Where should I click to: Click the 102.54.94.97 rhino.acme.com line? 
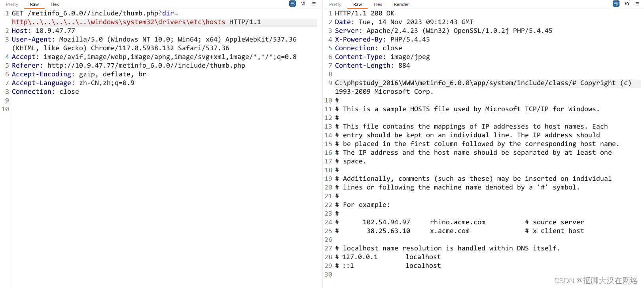(x=460, y=222)
